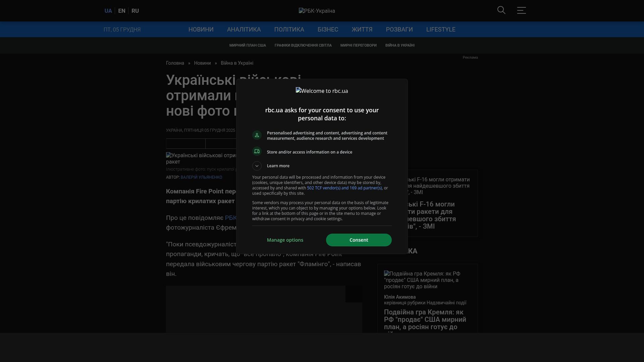Select the UA language option

click(x=108, y=11)
